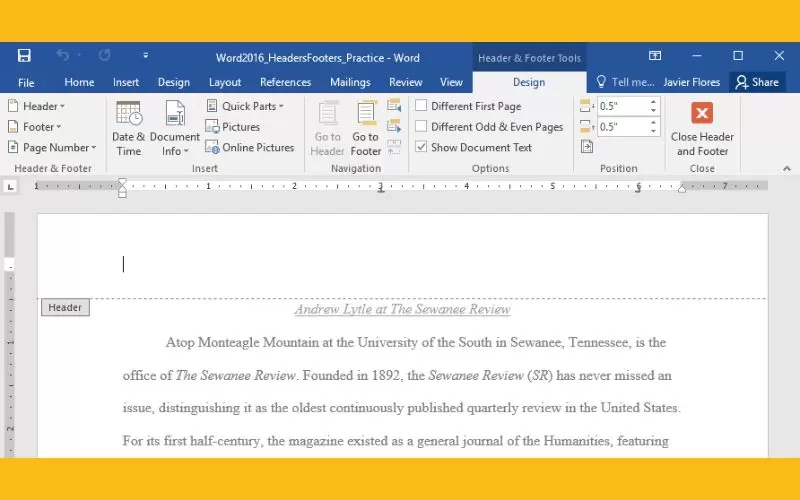Insert Date & Time
This screenshot has height=500, width=800.
(128, 129)
